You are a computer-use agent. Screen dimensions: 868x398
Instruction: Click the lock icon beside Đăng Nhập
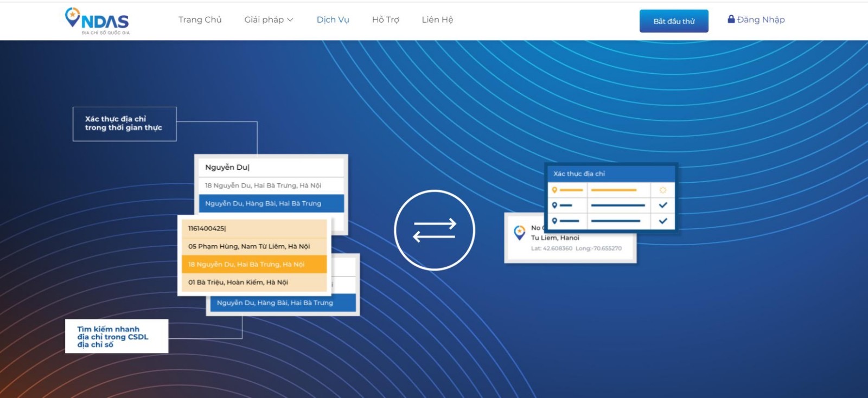point(731,20)
